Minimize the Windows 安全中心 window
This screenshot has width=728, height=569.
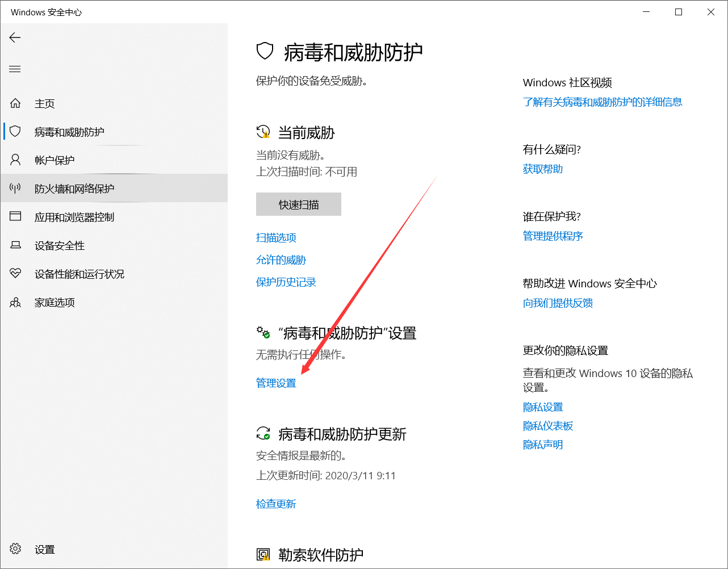coord(646,12)
